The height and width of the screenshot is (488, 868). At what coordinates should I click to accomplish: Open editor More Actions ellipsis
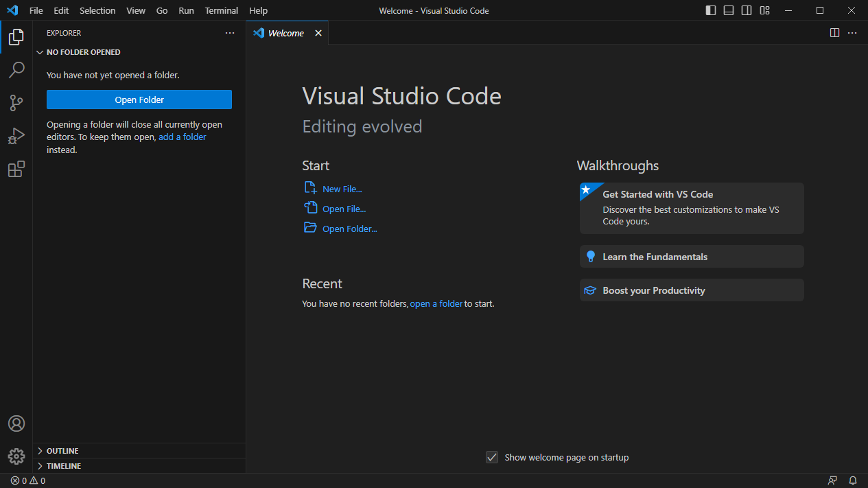(852, 33)
